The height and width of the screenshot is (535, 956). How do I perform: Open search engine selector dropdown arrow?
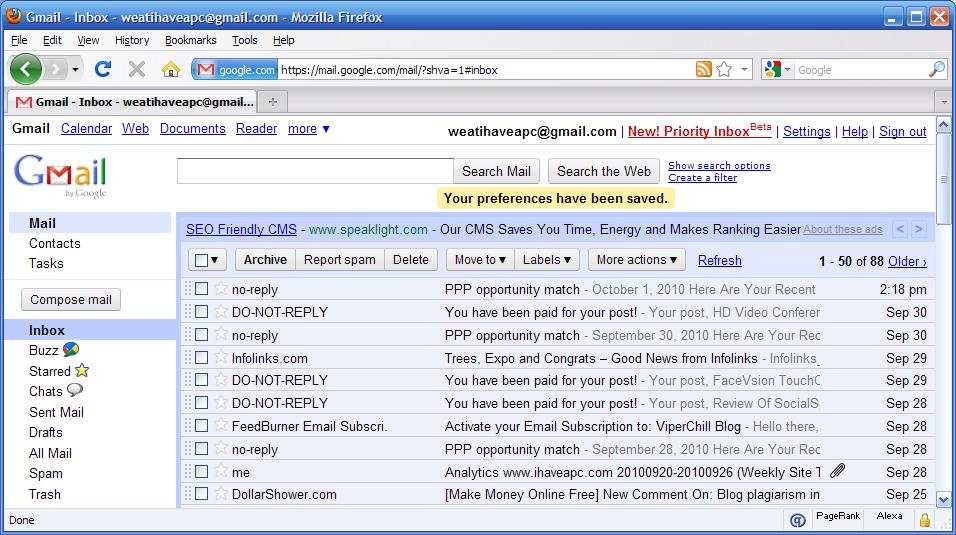(x=787, y=70)
